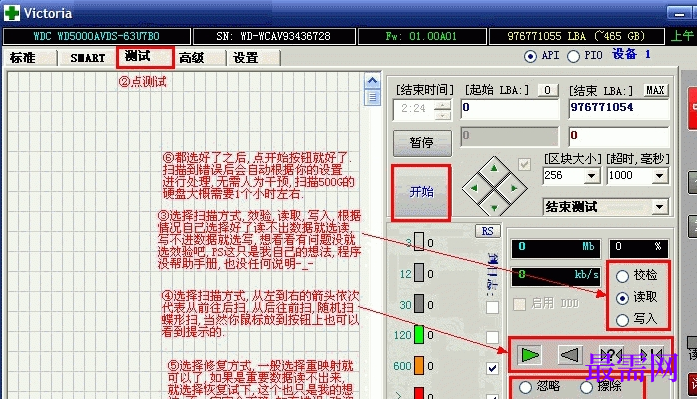Click the left arrow in diamond navigator

[474, 188]
